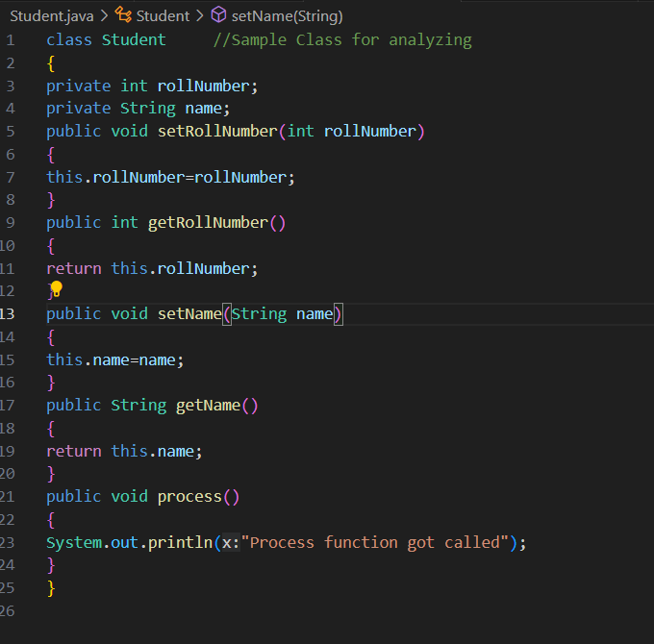The width and height of the screenshot is (654, 644).
Task: Open Student.java breadcrumb item
Action: coord(52,15)
